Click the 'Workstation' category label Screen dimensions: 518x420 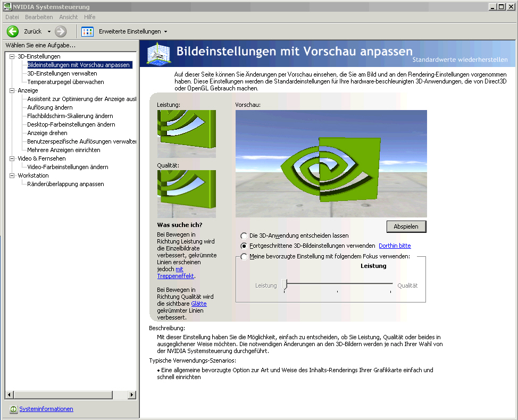point(33,175)
